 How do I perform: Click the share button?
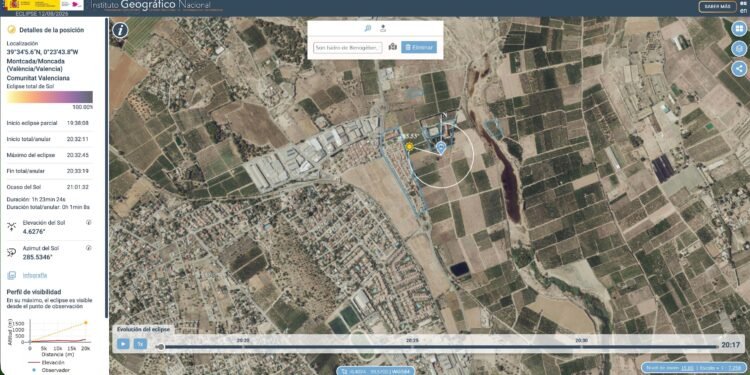pos(739,68)
